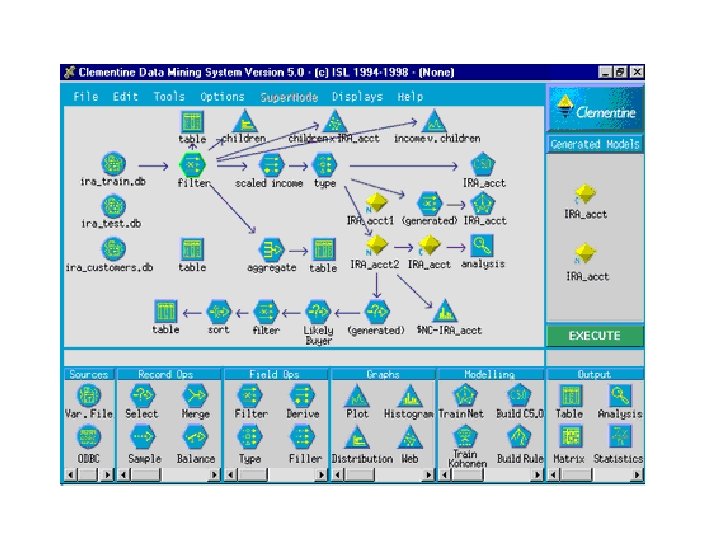Pick the Web graph palette icon
Screen dimensions: 720x540
[x=410, y=437]
